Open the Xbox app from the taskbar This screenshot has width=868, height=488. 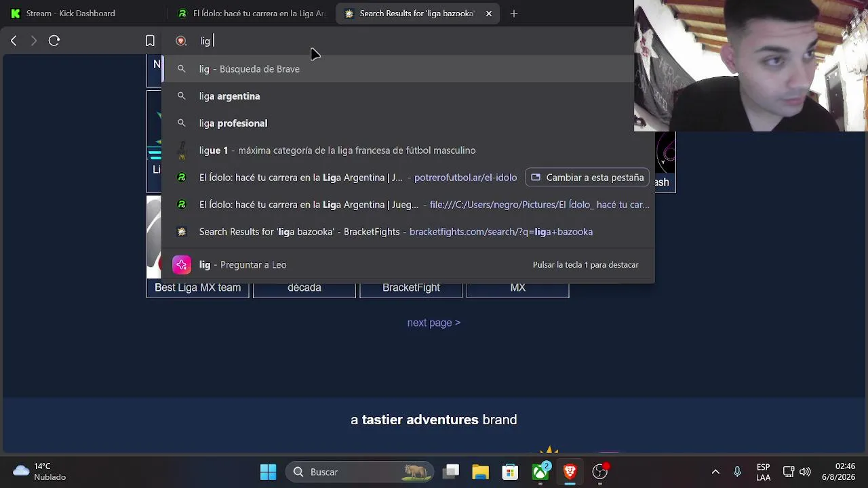pyautogui.click(x=540, y=472)
